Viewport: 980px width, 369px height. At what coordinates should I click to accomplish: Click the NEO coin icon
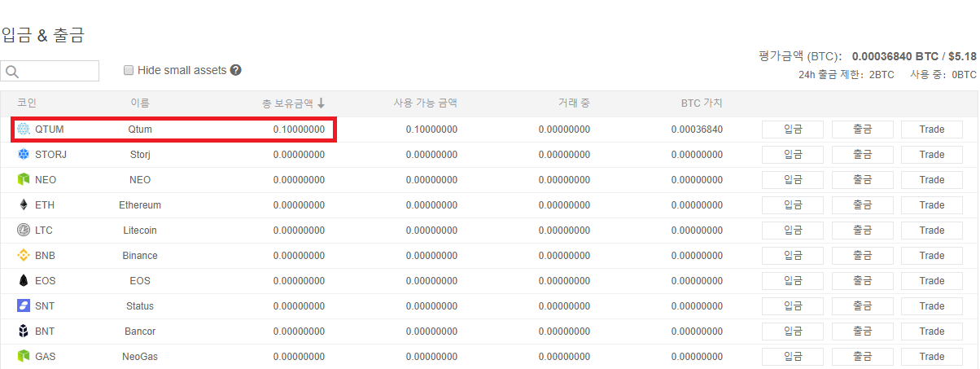24,180
